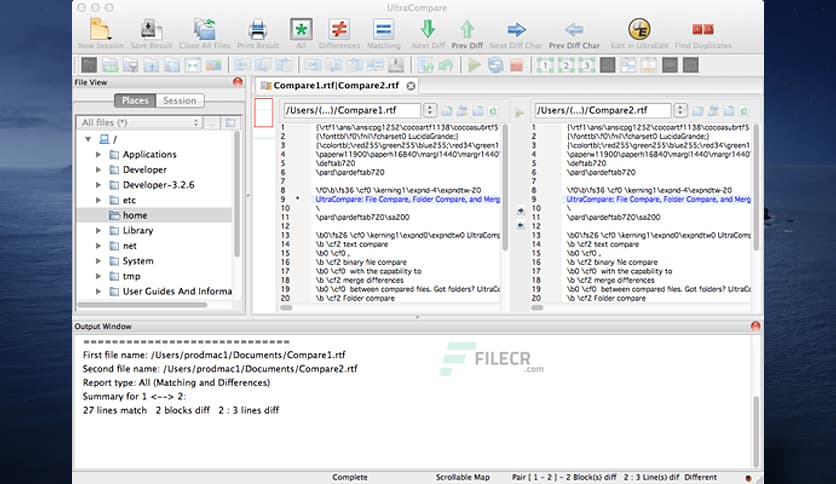Open Edit in UltraEdit icon
836x484 pixels.
(639, 28)
